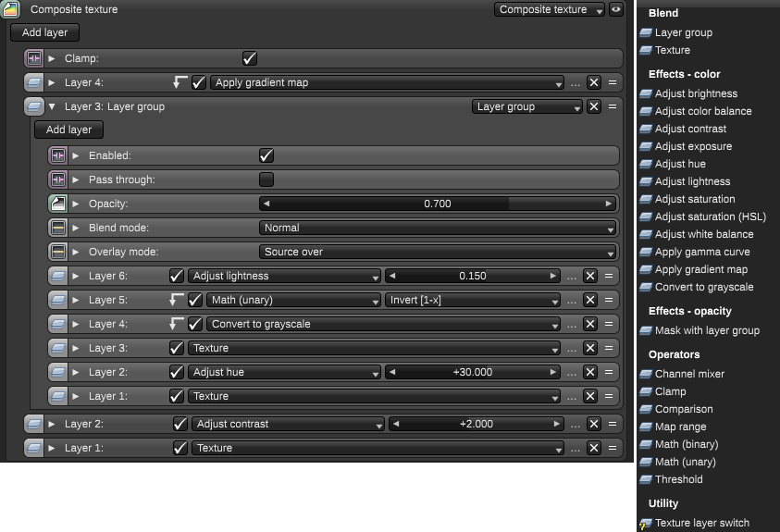
Task: Open the ellipsis options for Layer 6
Action: pos(572,277)
